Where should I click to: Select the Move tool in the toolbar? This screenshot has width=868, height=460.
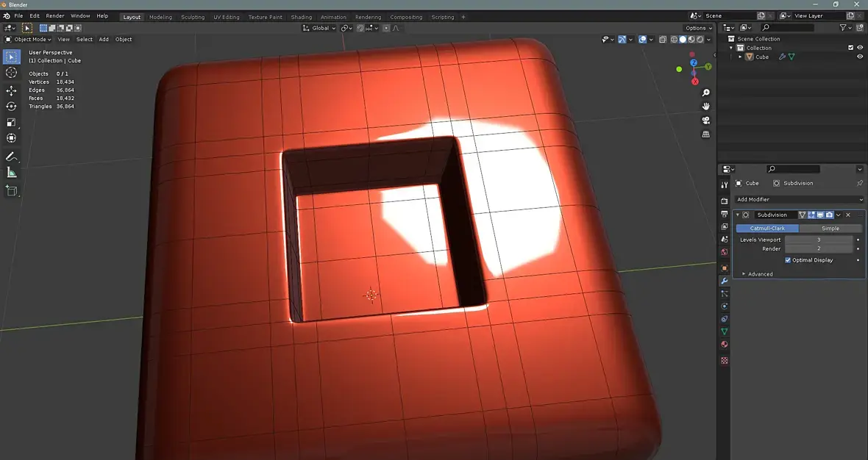[x=11, y=90]
